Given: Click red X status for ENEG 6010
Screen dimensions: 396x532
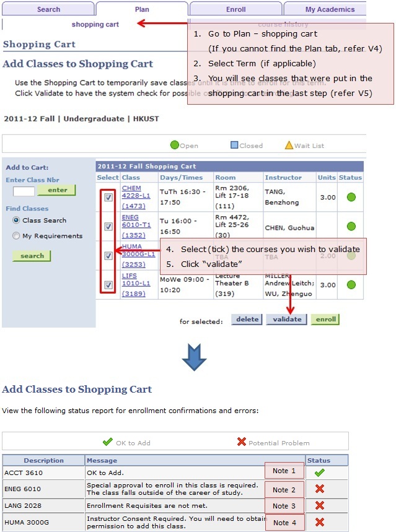Looking at the screenshot, I should tap(319, 489).
